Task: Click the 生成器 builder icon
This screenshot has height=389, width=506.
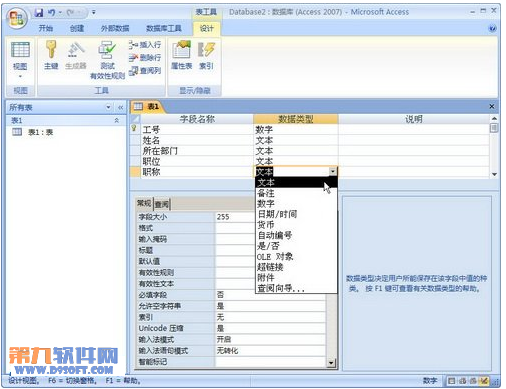Action: 76,55
